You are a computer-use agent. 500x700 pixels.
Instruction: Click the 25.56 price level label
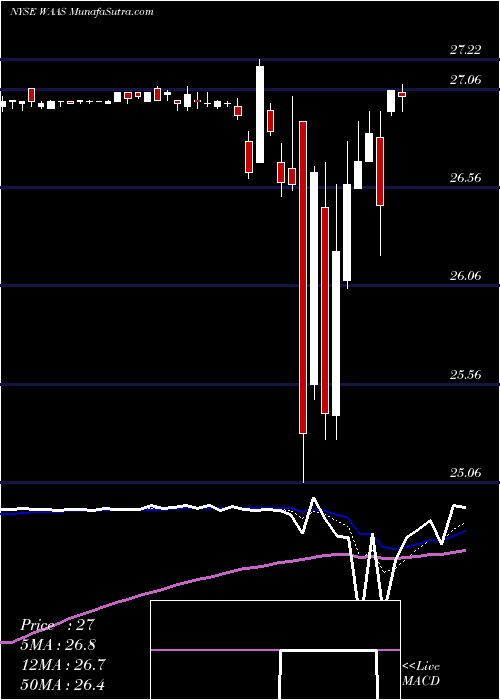[x=466, y=375]
